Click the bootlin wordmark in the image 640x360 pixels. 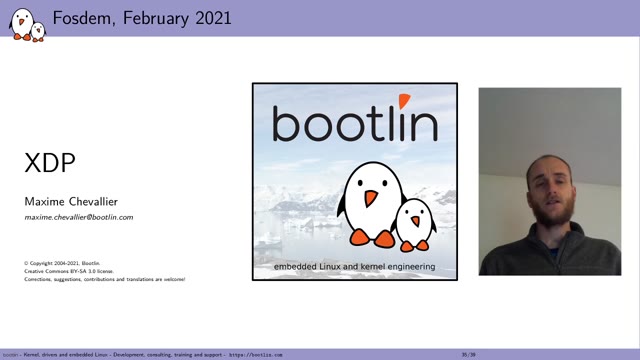point(355,118)
